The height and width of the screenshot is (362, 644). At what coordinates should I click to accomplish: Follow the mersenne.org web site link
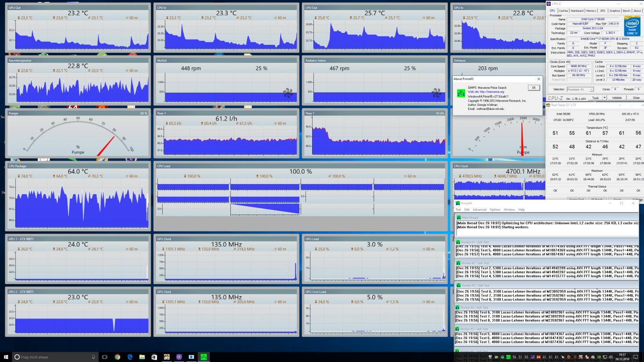pyautogui.click(x=486, y=92)
